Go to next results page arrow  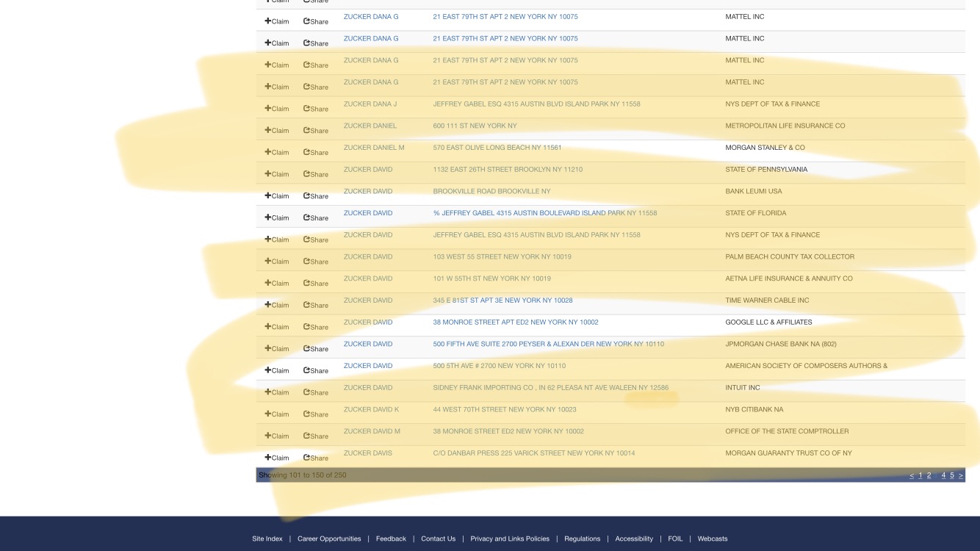tap(960, 475)
